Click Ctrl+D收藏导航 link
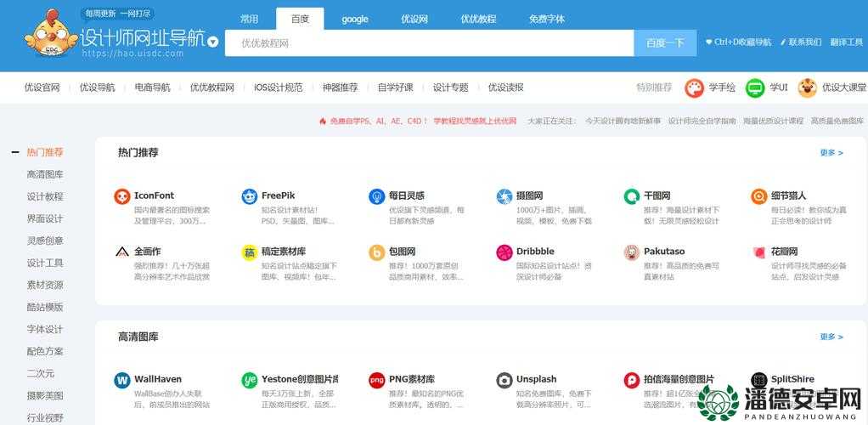The image size is (868, 425). pos(738,42)
